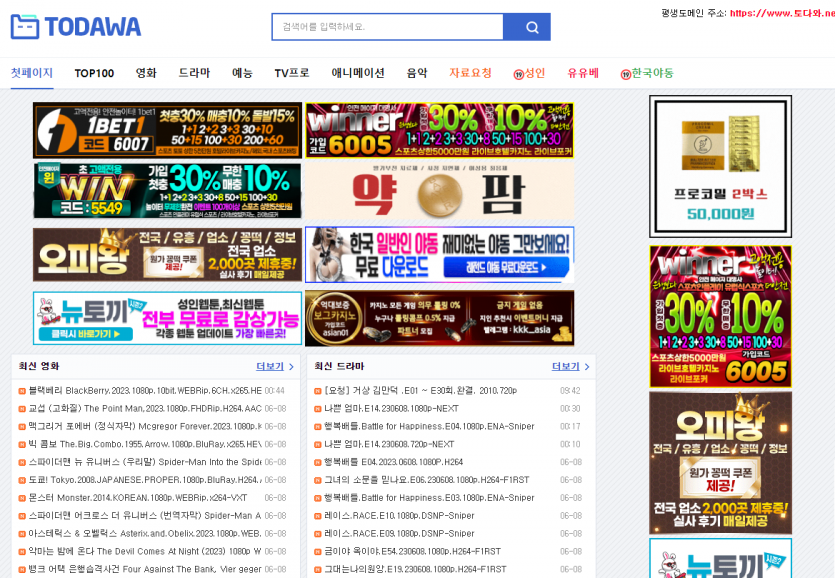This screenshot has width=835, height=578.
Task: Open 몬스터 Monster 2014 KOREAN entry
Action: tap(138, 498)
